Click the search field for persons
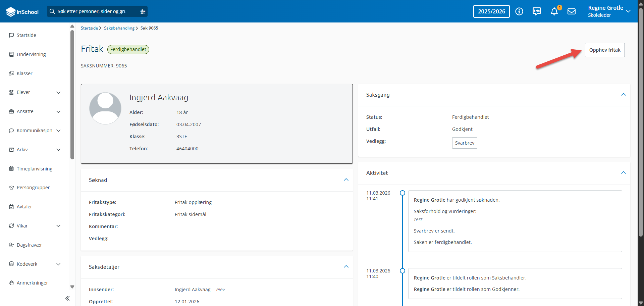 coord(97,11)
